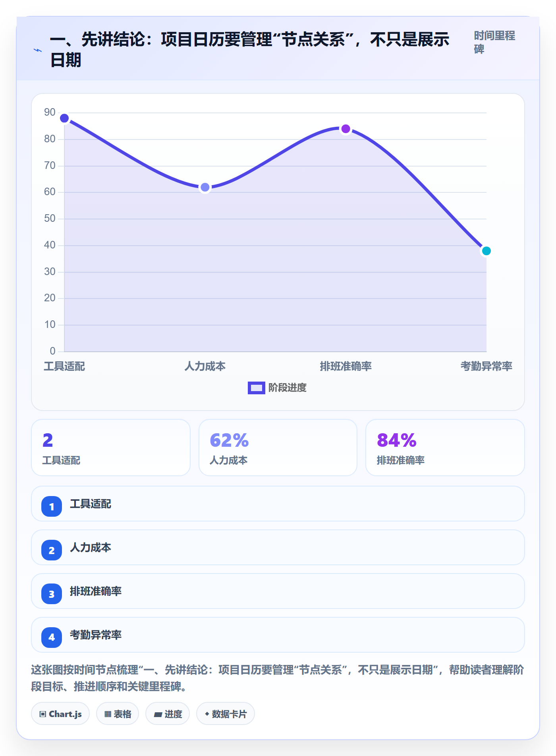Click the 进度 tag chip
The image size is (556, 756).
tap(168, 714)
